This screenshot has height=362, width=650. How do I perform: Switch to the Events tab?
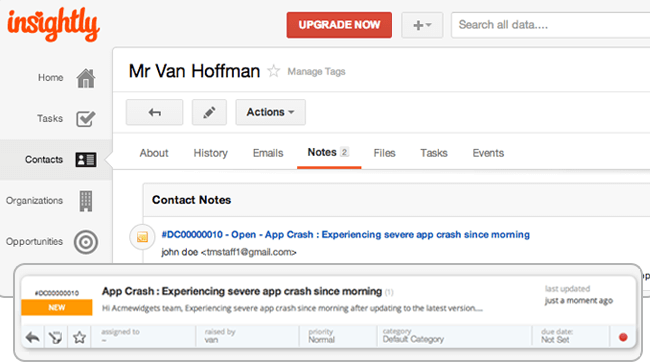tap(488, 153)
